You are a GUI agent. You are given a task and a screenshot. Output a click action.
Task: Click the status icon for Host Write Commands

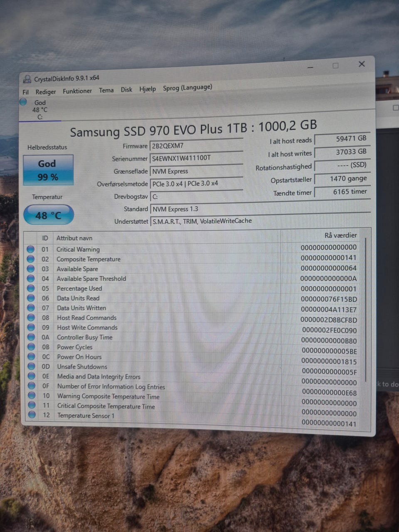31,327
